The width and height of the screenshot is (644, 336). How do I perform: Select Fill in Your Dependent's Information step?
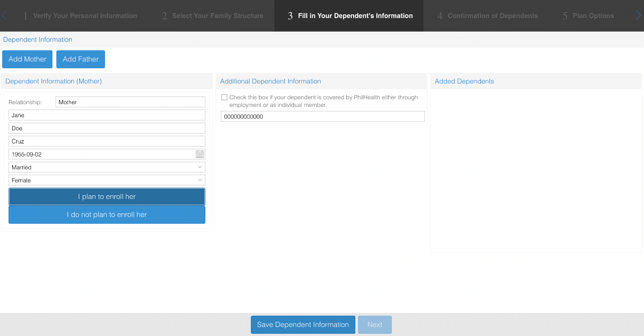(350, 16)
